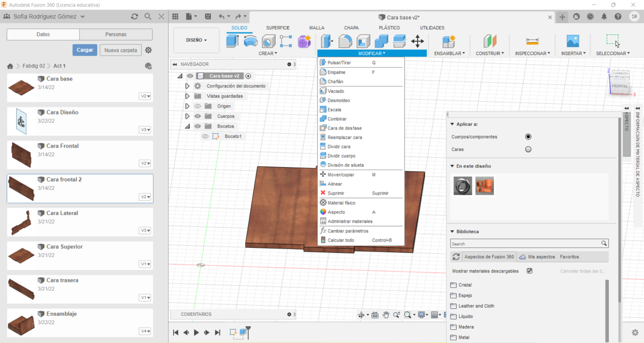Click the Save icon in top toolbar
644x343 pixels.
point(208,17)
